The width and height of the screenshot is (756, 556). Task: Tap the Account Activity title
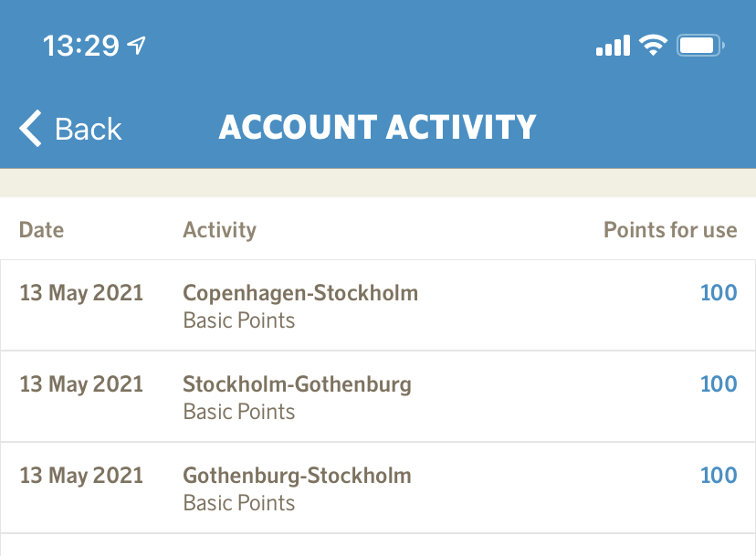tap(377, 128)
